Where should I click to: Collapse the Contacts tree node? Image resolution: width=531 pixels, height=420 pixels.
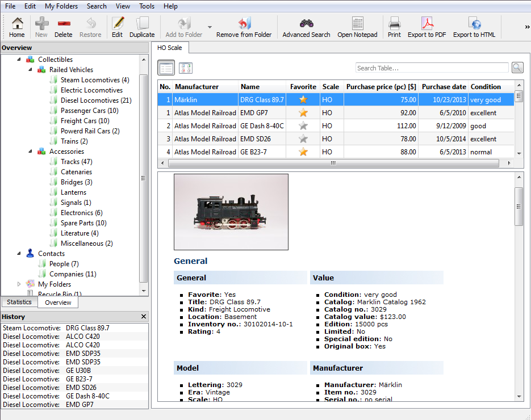(x=19, y=254)
